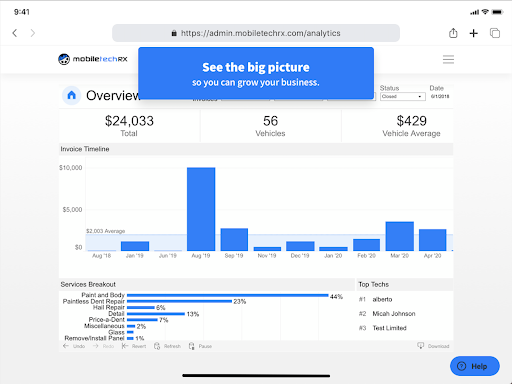Open the Status dropdown set to Closed

pos(403,96)
